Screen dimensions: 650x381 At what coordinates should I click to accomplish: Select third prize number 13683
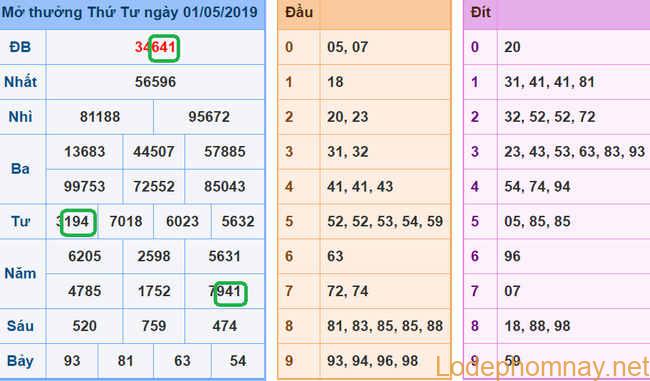(85, 151)
